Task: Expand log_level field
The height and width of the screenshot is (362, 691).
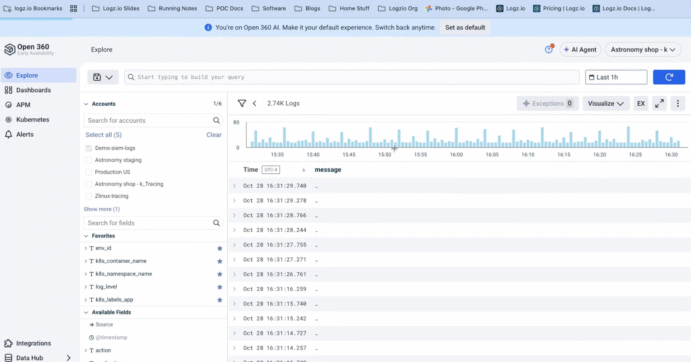Action: click(x=85, y=287)
